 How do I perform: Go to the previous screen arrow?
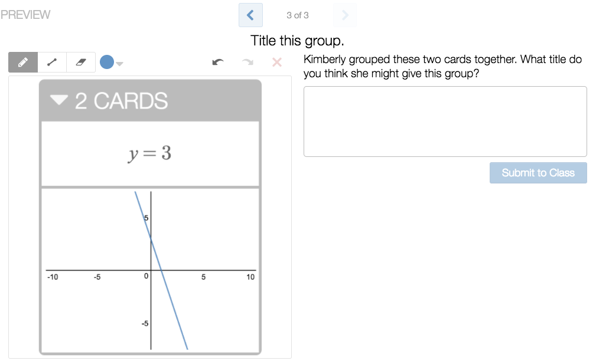[250, 15]
